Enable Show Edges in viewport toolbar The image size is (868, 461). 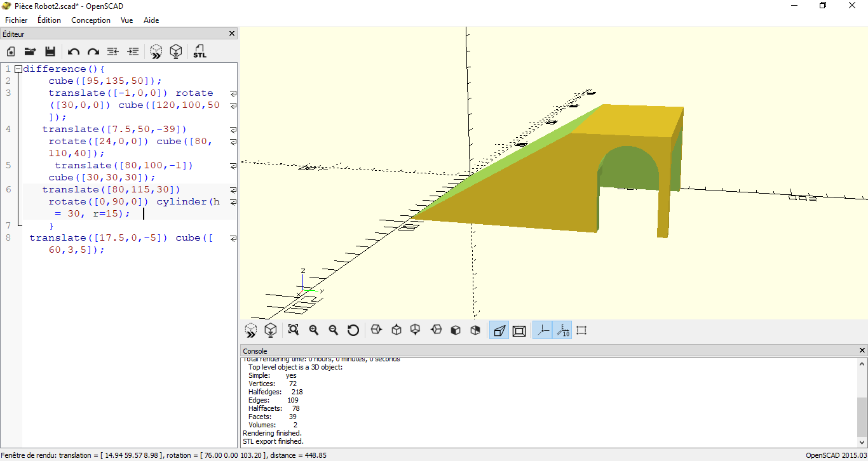pos(581,330)
